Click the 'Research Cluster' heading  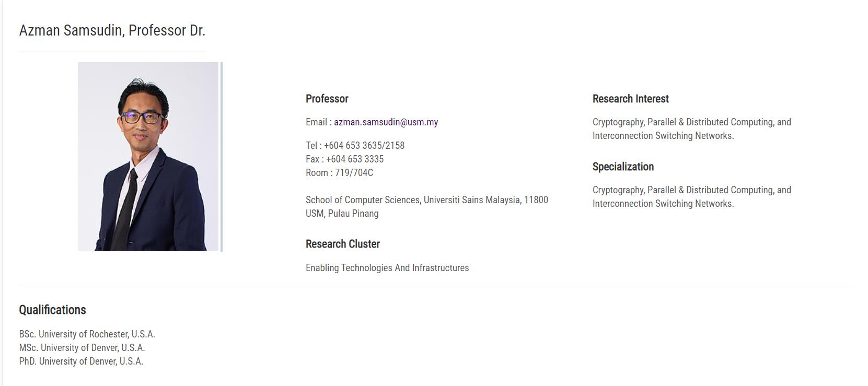342,244
